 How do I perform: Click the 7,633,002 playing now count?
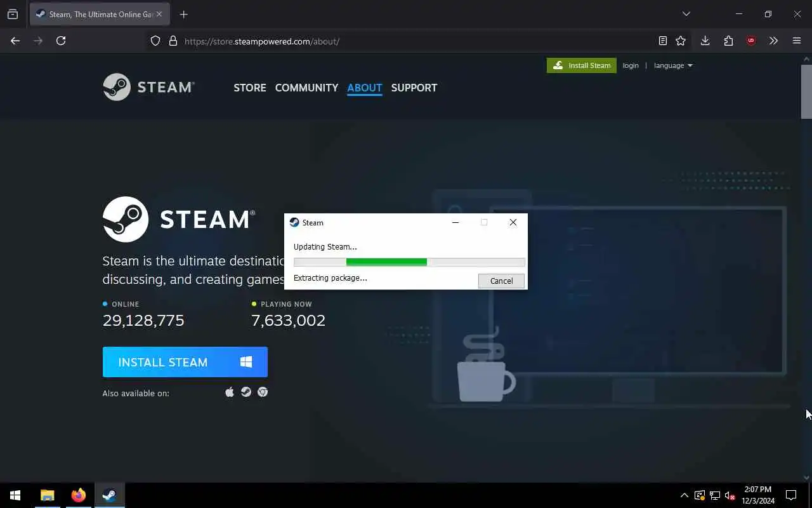289,320
